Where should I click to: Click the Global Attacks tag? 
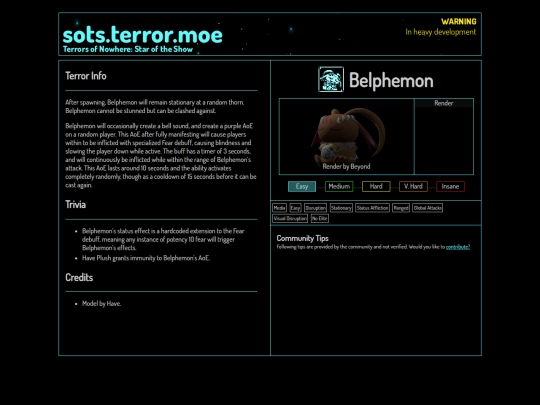[x=427, y=208]
